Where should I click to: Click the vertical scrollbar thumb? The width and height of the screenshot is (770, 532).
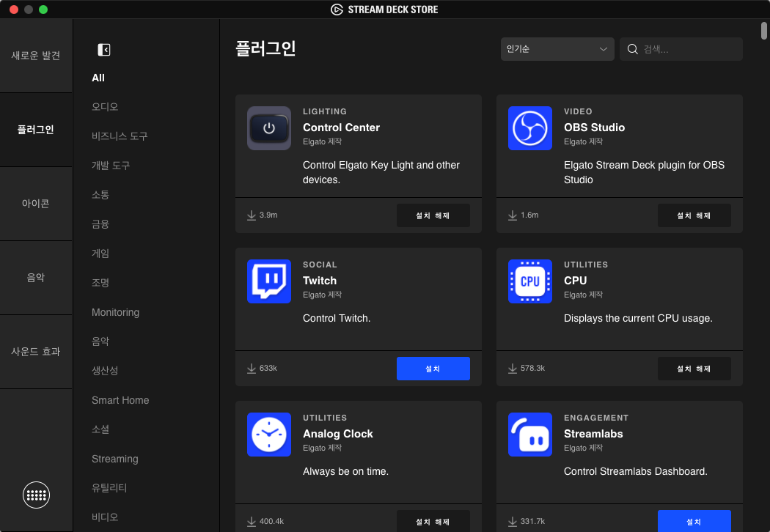(x=763, y=31)
